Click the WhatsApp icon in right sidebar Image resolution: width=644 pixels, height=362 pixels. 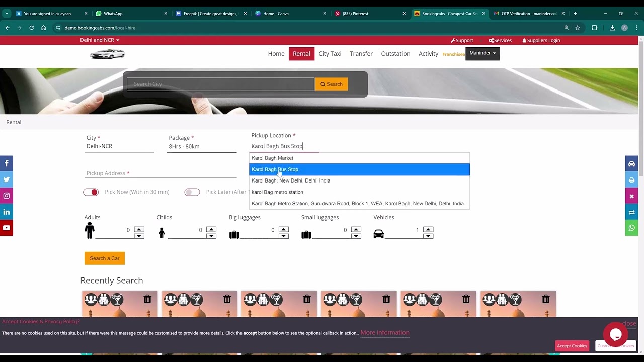click(x=631, y=228)
